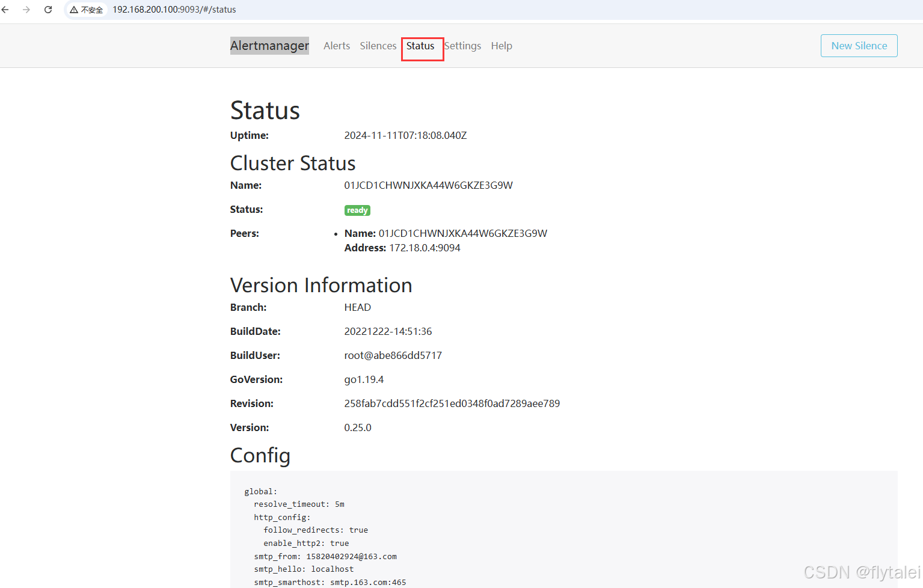Click the Config heading
Screen dimensions: 923x588
pyautogui.click(x=260, y=456)
